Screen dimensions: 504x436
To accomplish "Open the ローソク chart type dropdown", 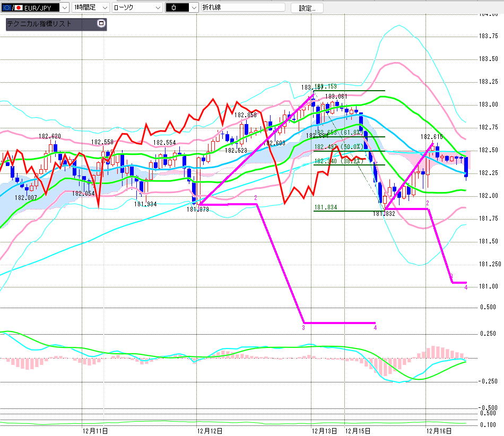I will click(x=158, y=8).
